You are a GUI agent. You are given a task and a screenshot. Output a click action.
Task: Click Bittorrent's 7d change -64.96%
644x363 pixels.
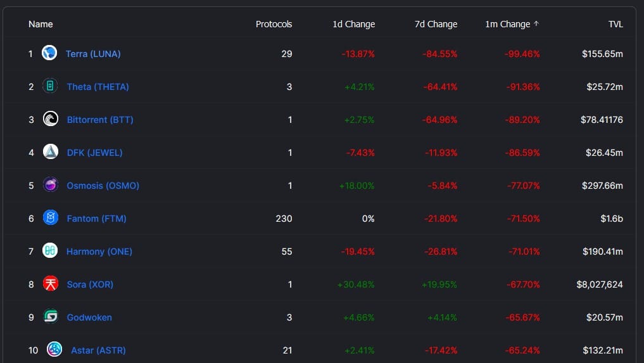click(439, 120)
